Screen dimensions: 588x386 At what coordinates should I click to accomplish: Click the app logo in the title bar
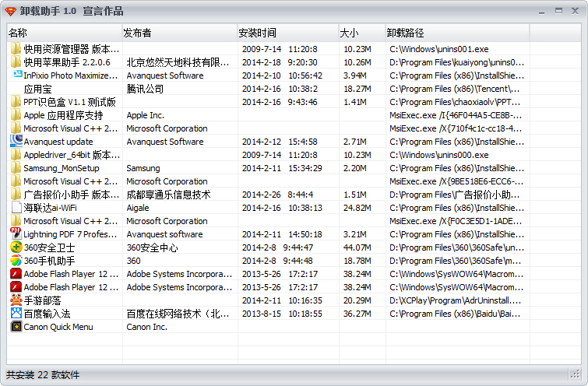coord(10,11)
